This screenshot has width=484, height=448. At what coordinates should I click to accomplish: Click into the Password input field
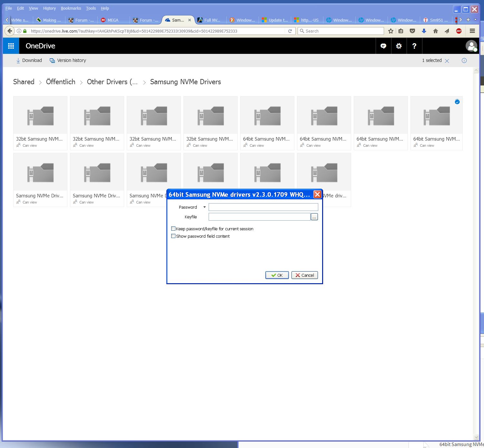pyautogui.click(x=263, y=207)
